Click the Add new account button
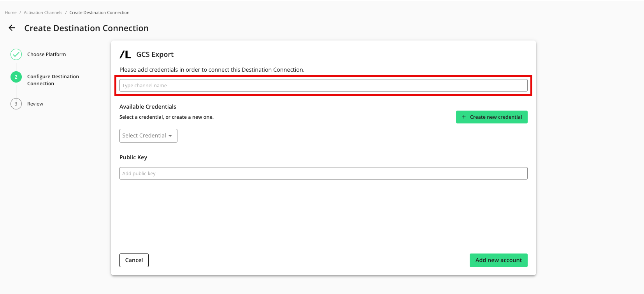 [x=498, y=260]
